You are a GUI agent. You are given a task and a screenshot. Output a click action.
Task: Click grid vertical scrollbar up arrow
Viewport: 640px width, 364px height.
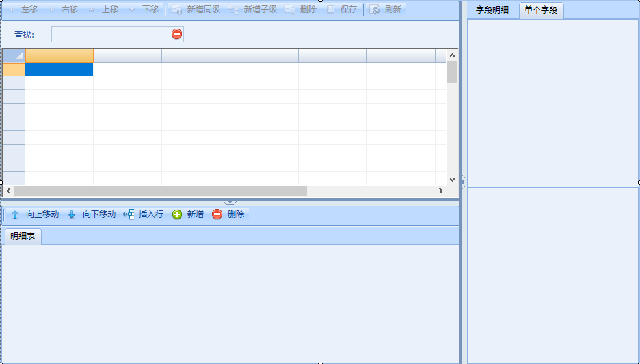[452, 55]
